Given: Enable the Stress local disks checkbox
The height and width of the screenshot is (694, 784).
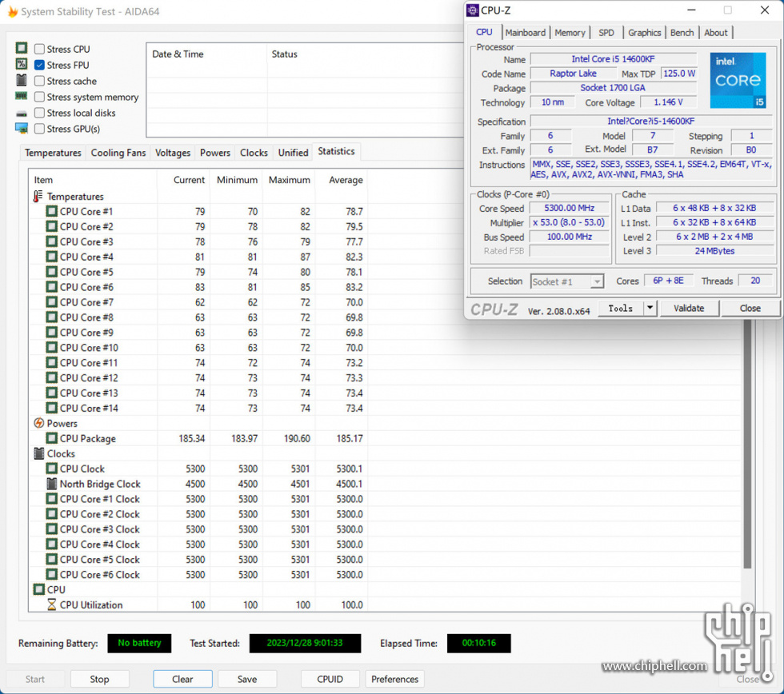Looking at the screenshot, I should (x=39, y=113).
